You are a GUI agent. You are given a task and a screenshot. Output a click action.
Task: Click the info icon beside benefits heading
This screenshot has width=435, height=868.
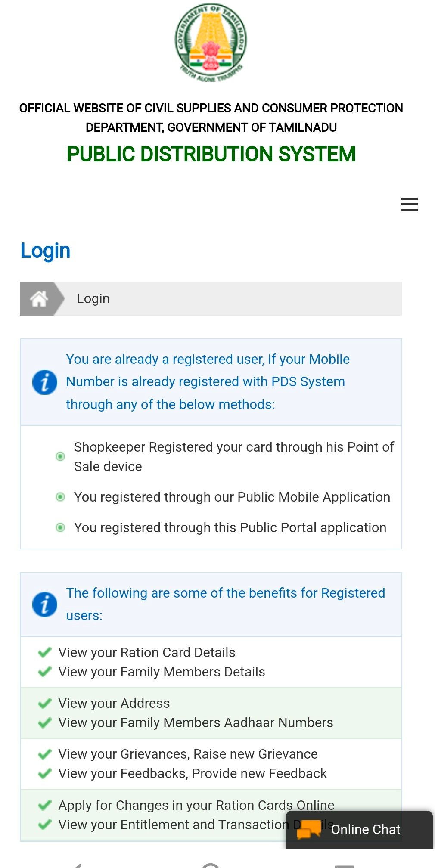click(45, 604)
